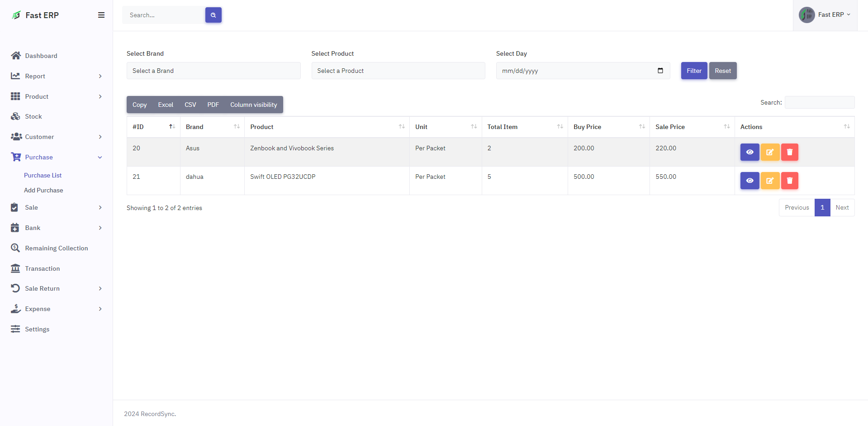Go to Remaining Collection in sidebar
This screenshot has height=426, width=868.
56,248
